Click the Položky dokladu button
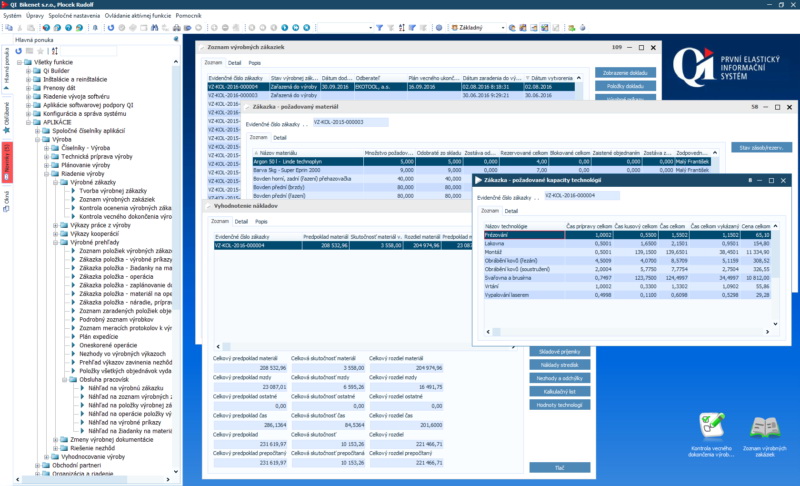This screenshot has width=800, height=486. (625, 86)
